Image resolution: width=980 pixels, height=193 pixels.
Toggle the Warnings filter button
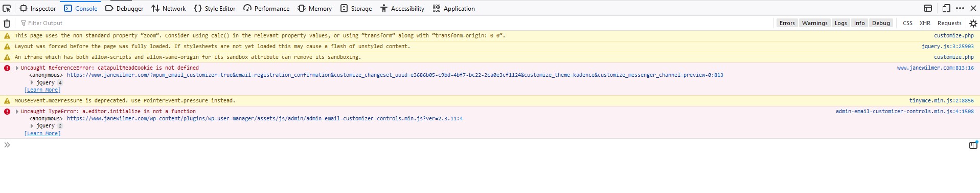pos(814,23)
